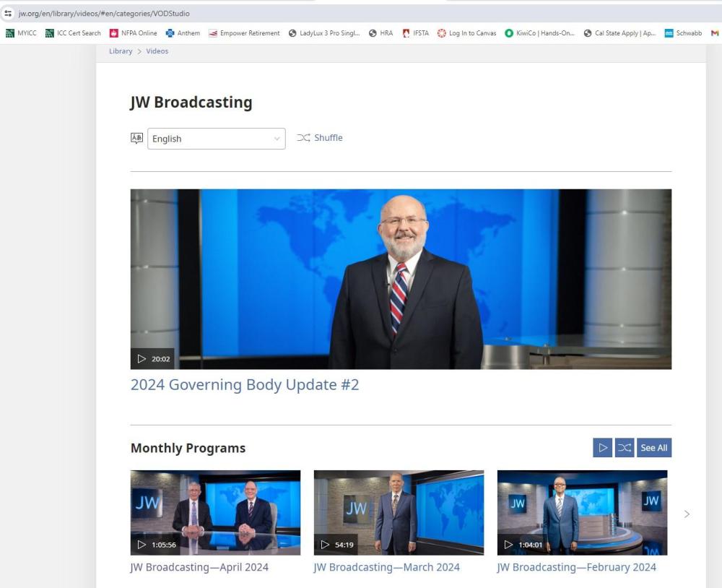Image resolution: width=722 pixels, height=588 pixels.
Task: Open the NFPA Online bookmark
Action: pyautogui.click(x=133, y=33)
